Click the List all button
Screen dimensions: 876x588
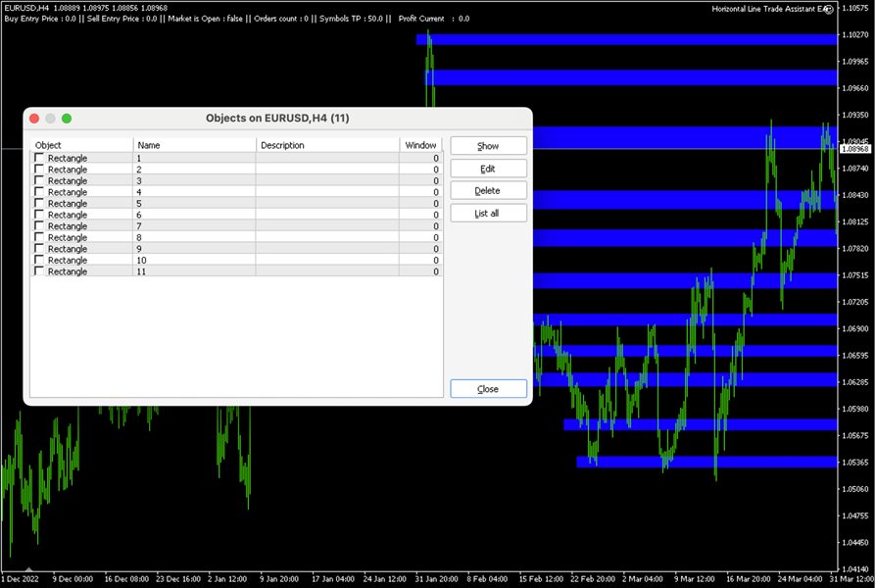pyautogui.click(x=488, y=214)
